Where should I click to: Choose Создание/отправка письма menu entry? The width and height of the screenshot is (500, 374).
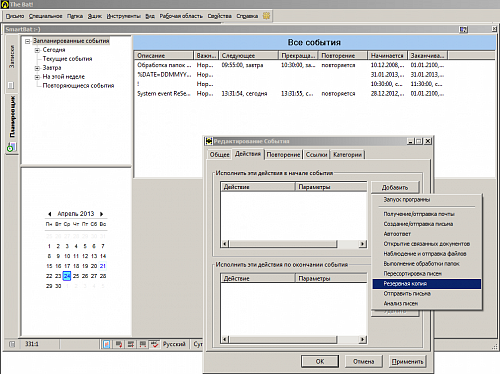pos(426,224)
